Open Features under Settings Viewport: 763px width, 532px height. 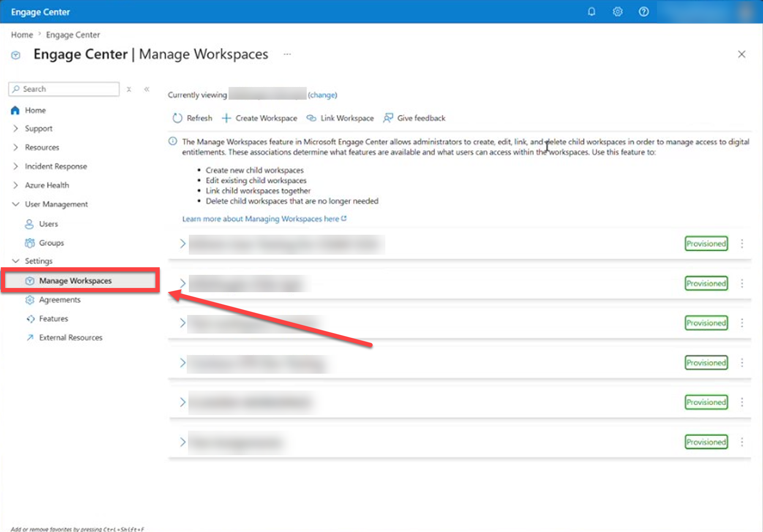[x=53, y=319]
